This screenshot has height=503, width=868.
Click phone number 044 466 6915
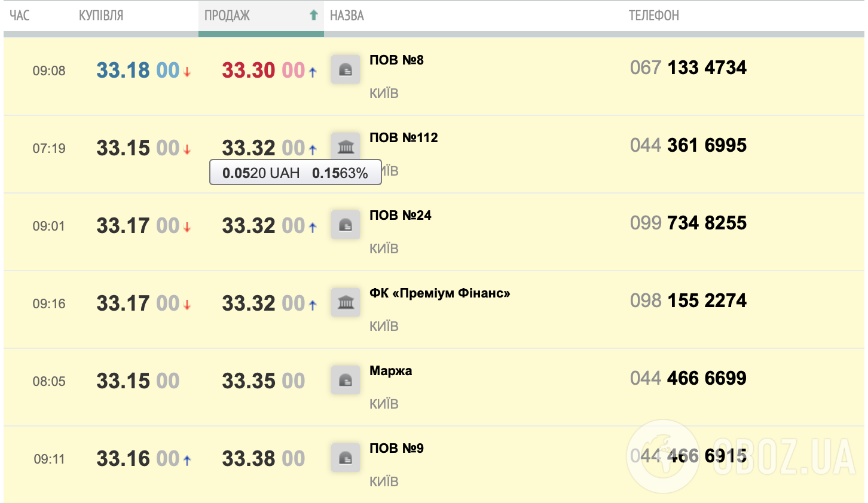click(x=688, y=456)
